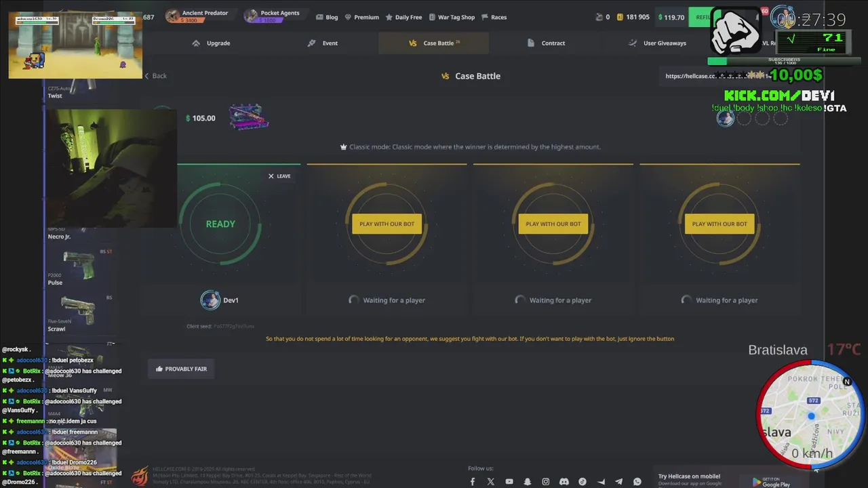This screenshot has height=488, width=868.
Task: Click the READY status circle
Action: tap(220, 224)
